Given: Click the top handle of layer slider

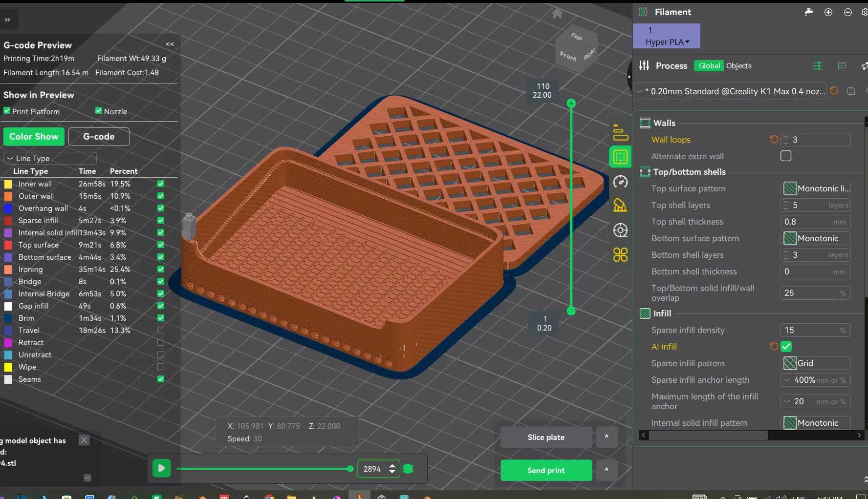Looking at the screenshot, I should click(571, 104).
